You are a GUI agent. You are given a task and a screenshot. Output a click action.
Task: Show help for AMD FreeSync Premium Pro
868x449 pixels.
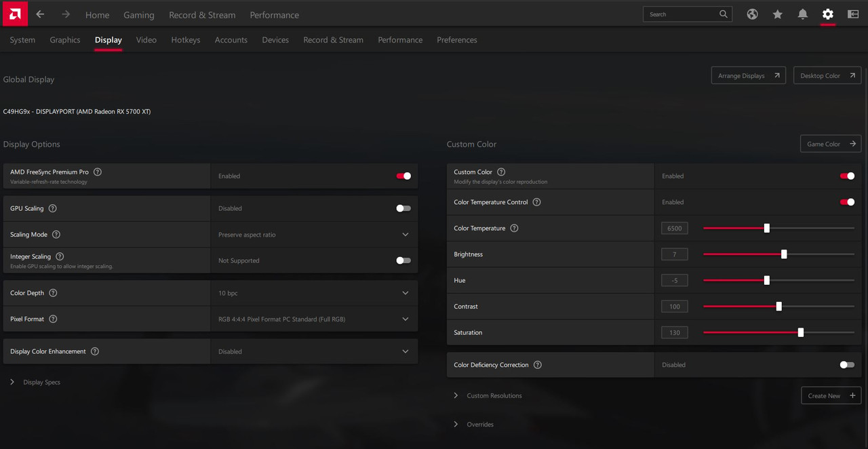(x=98, y=172)
